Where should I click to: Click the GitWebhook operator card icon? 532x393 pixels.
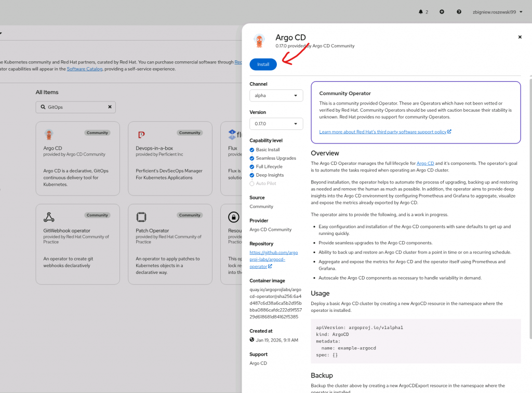49,217
